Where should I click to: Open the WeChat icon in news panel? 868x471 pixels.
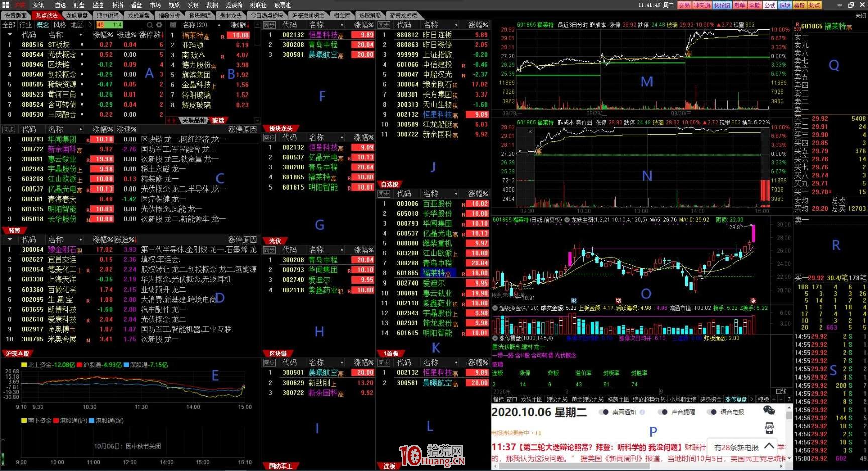coord(769,410)
